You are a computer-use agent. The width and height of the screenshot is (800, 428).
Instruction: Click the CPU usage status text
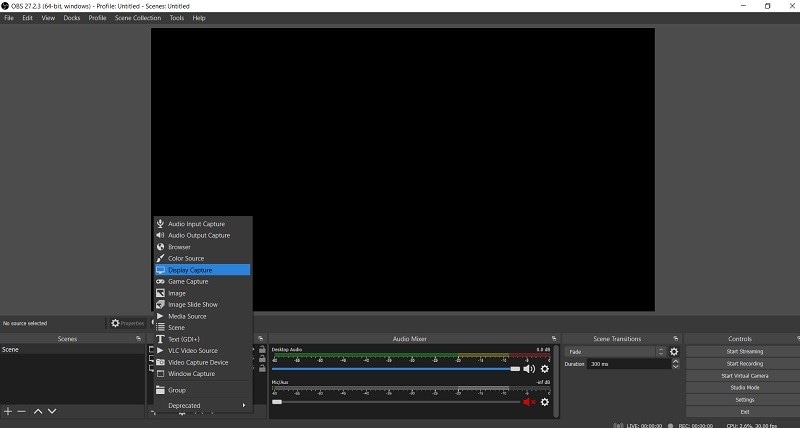click(752, 425)
